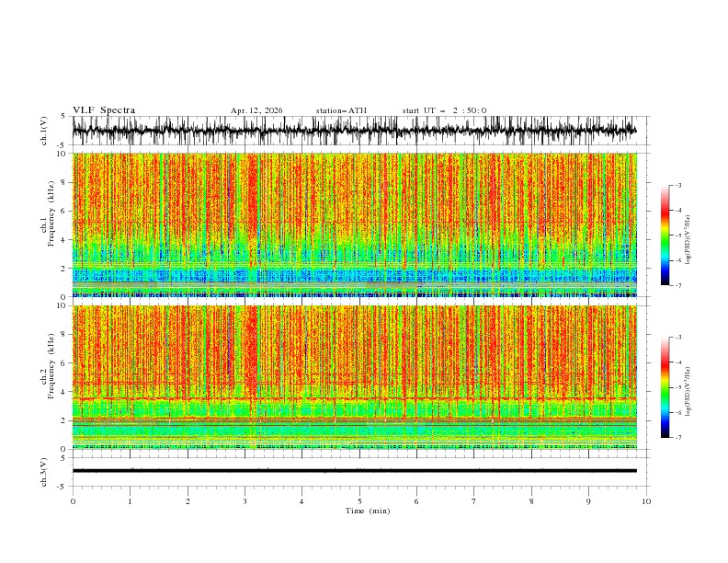Click the '-3' label on the upper colorbar
This screenshot has height=563, width=728.
click(x=678, y=185)
